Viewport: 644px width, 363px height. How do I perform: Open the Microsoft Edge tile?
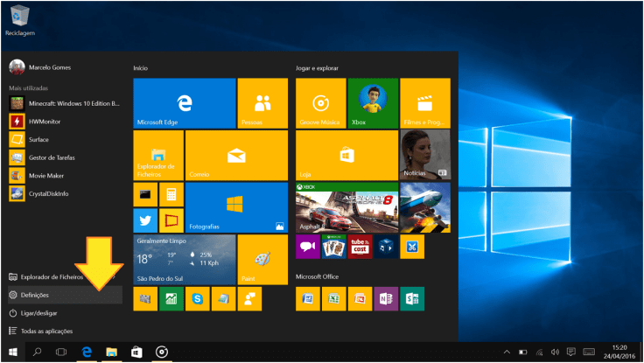click(185, 102)
